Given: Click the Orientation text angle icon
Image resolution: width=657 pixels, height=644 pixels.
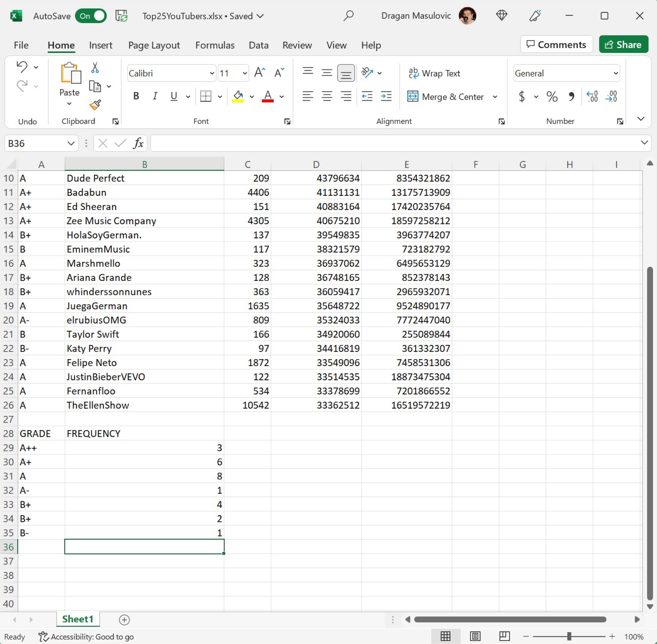Looking at the screenshot, I should tap(367, 73).
